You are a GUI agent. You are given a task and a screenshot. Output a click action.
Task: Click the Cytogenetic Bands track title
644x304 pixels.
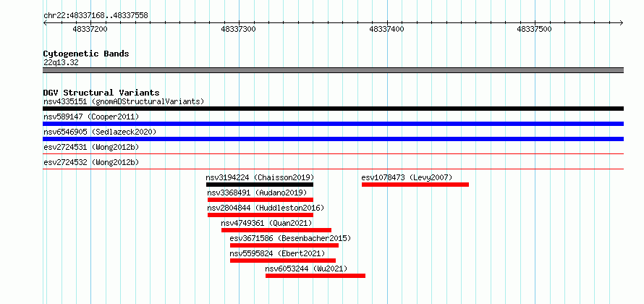tap(86, 54)
